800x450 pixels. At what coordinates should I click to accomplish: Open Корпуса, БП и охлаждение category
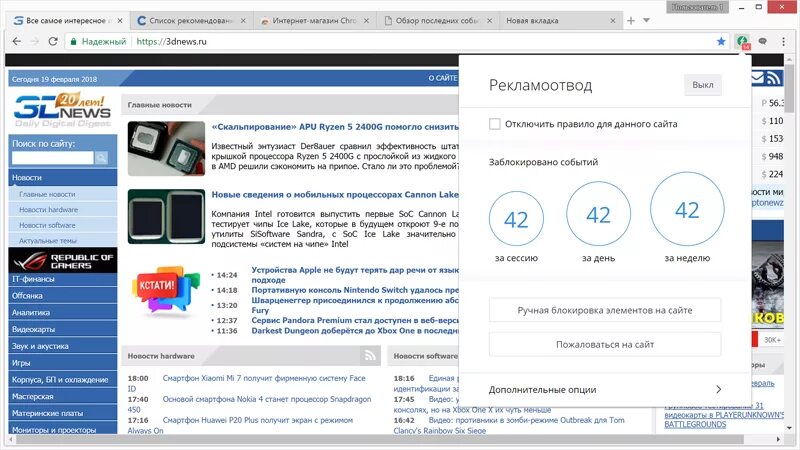(x=62, y=380)
